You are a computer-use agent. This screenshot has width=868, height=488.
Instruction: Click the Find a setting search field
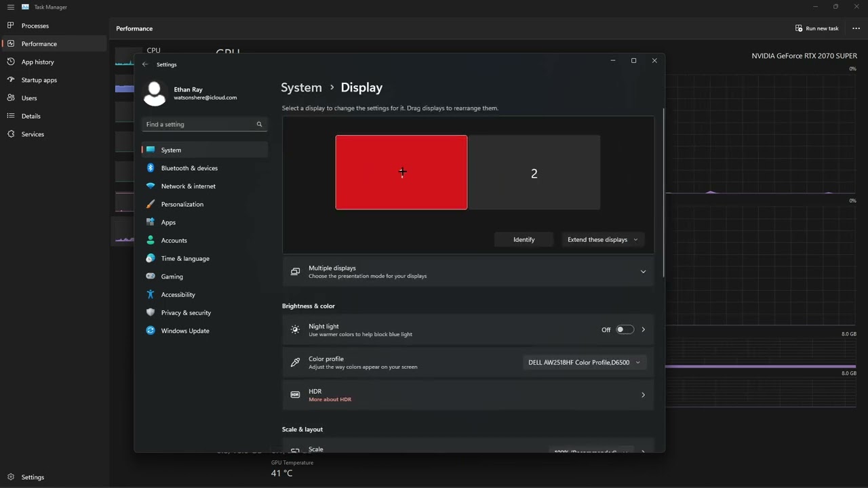pyautogui.click(x=204, y=125)
